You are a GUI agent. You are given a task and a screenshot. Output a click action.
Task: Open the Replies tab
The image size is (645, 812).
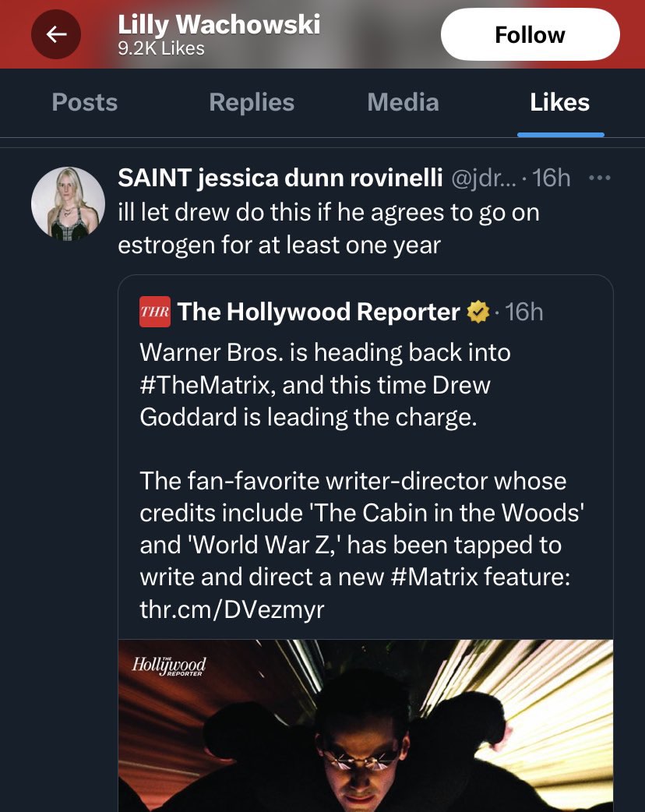(252, 102)
